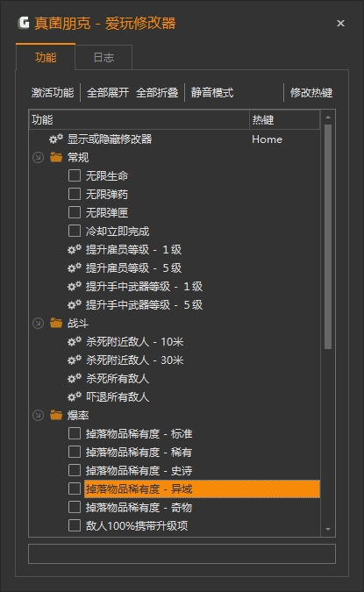364x592 pixels.
Task: Click the 常规 folder icon
Action: coord(56,157)
